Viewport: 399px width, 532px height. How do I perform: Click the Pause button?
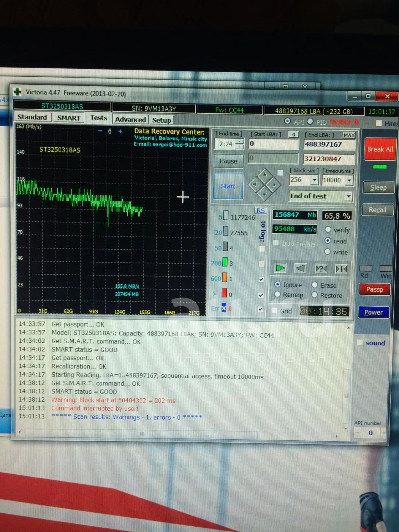click(x=228, y=161)
